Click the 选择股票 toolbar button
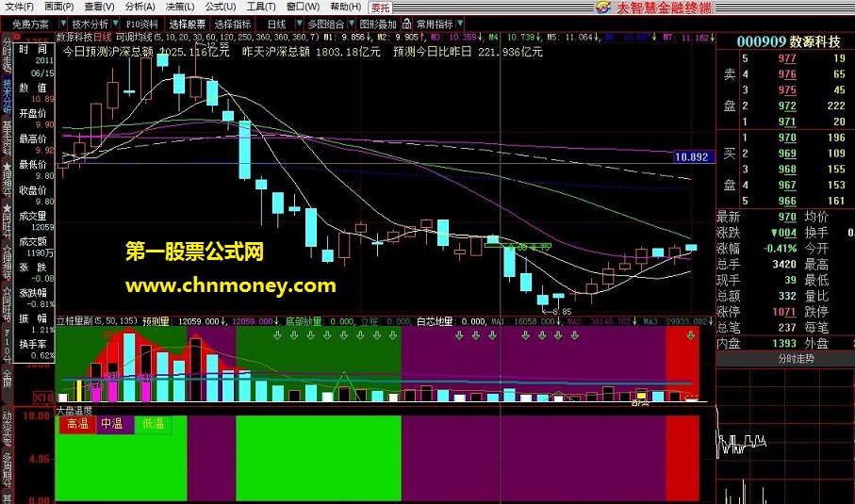The height and width of the screenshot is (504, 855). tap(187, 24)
